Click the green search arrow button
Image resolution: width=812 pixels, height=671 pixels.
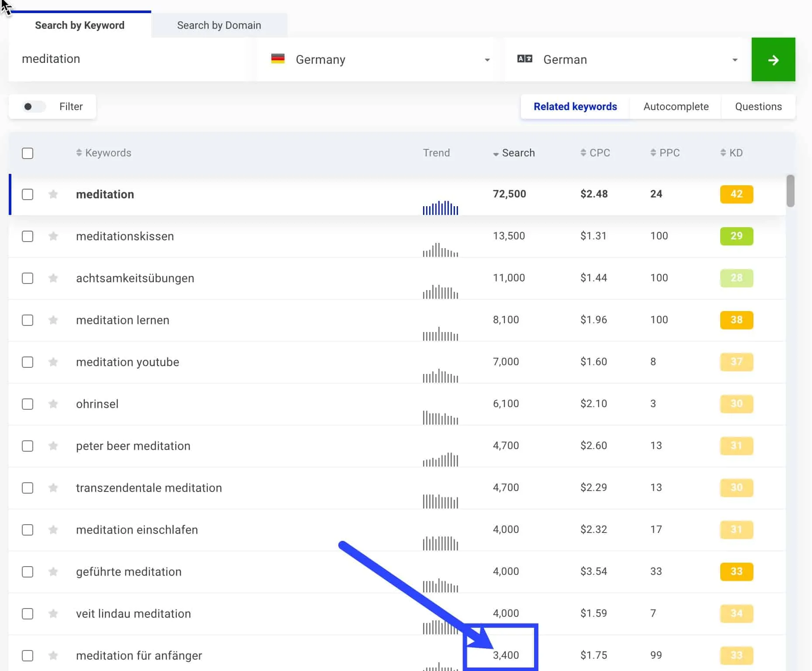[773, 59]
